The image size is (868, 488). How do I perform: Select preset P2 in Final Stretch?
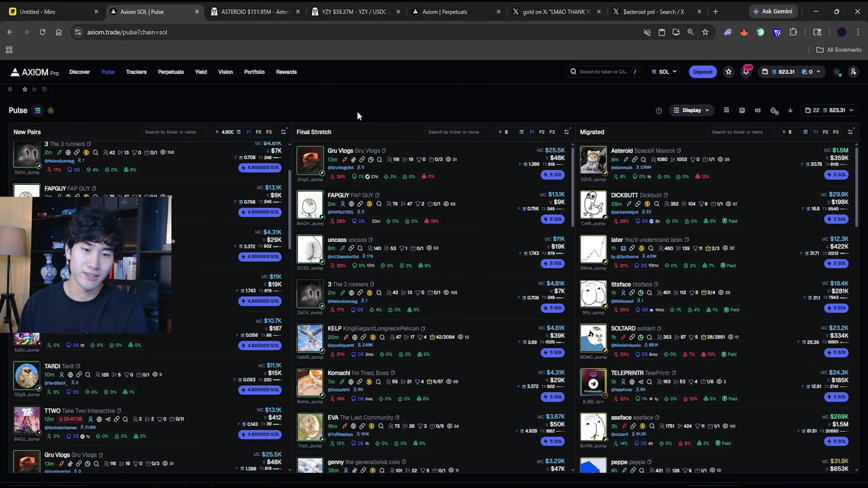point(542,132)
